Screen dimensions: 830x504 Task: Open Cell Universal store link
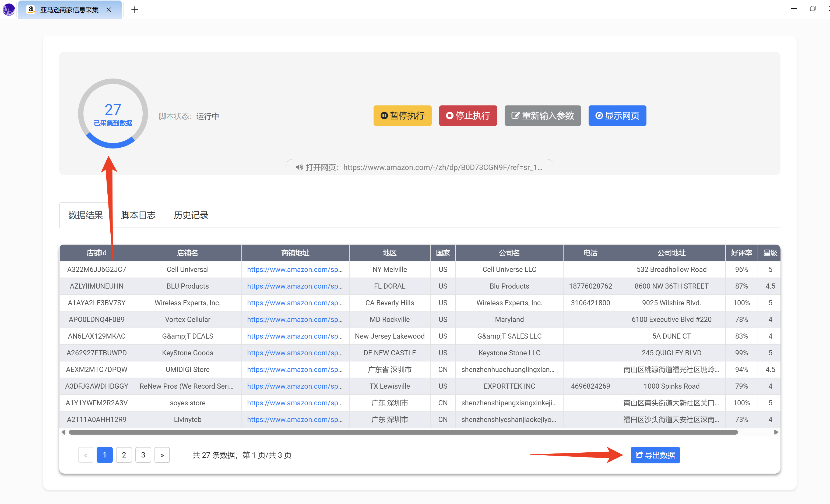(295, 269)
